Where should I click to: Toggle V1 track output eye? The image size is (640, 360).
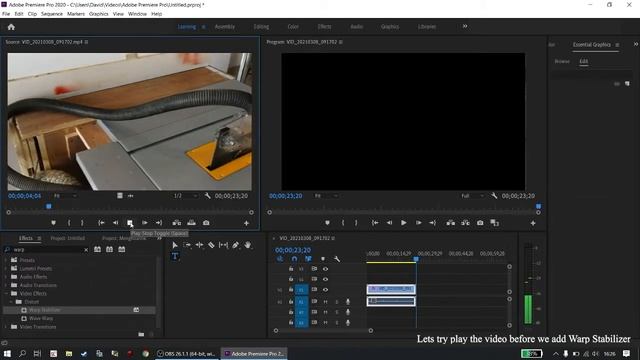(x=325, y=290)
